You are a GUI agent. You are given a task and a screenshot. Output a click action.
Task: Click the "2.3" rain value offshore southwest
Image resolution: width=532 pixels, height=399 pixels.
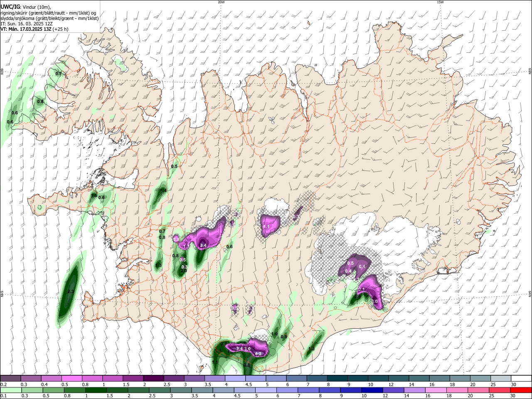pos(70,292)
